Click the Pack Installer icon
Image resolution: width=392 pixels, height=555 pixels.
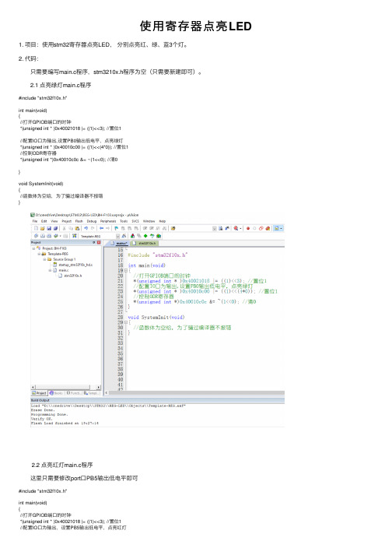[159, 236]
